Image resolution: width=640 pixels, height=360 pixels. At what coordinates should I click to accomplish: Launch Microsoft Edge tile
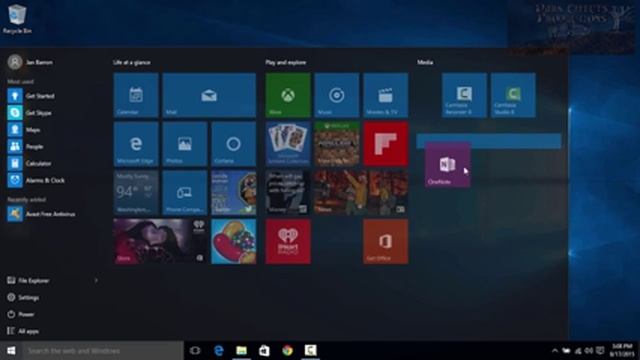click(x=136, y=144)
